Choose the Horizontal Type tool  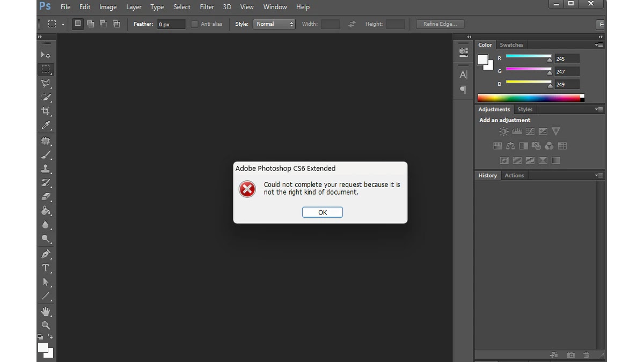tap(46, 268)
